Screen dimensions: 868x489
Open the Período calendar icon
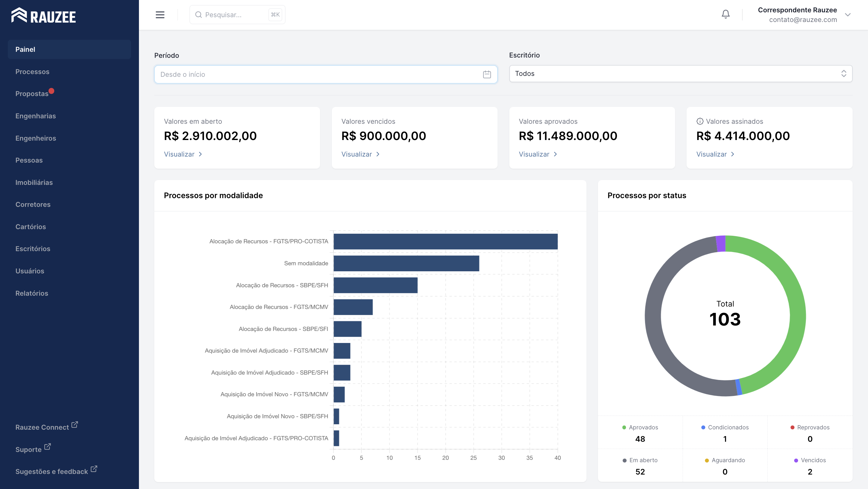(487, 74)
